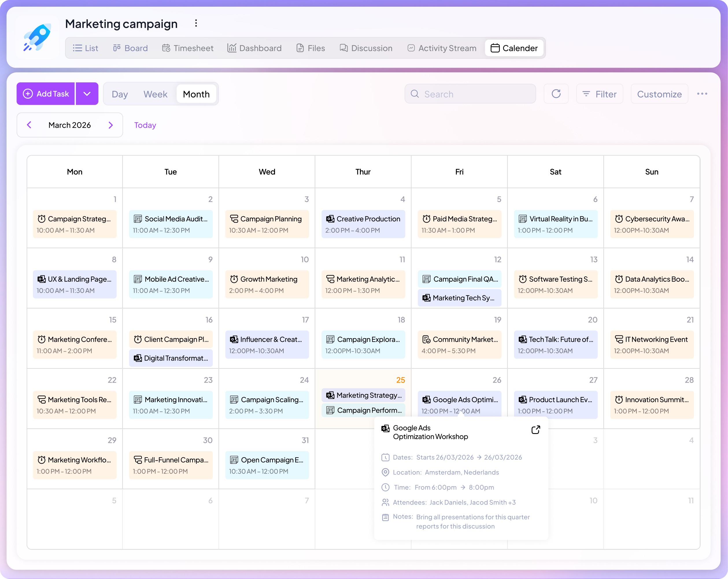
Task: Open Campaign Strategy event on March 1
Action: click(75, 224)
